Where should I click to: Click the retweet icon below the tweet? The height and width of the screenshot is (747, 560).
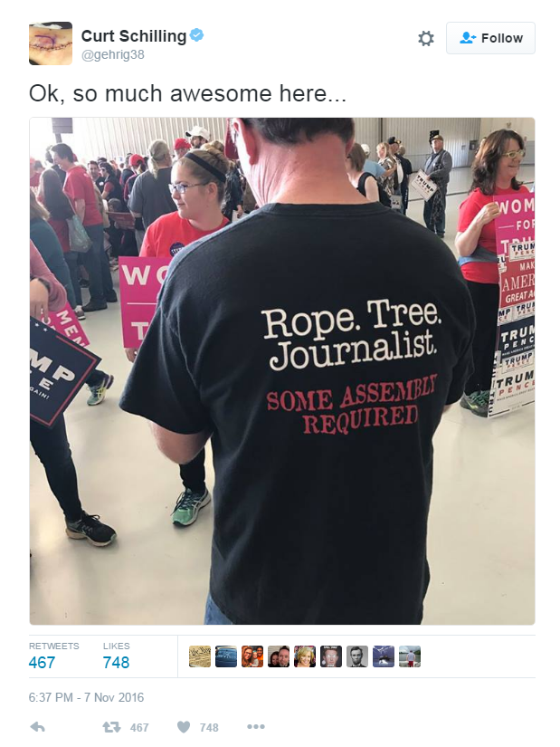click(x=111, y=727)
